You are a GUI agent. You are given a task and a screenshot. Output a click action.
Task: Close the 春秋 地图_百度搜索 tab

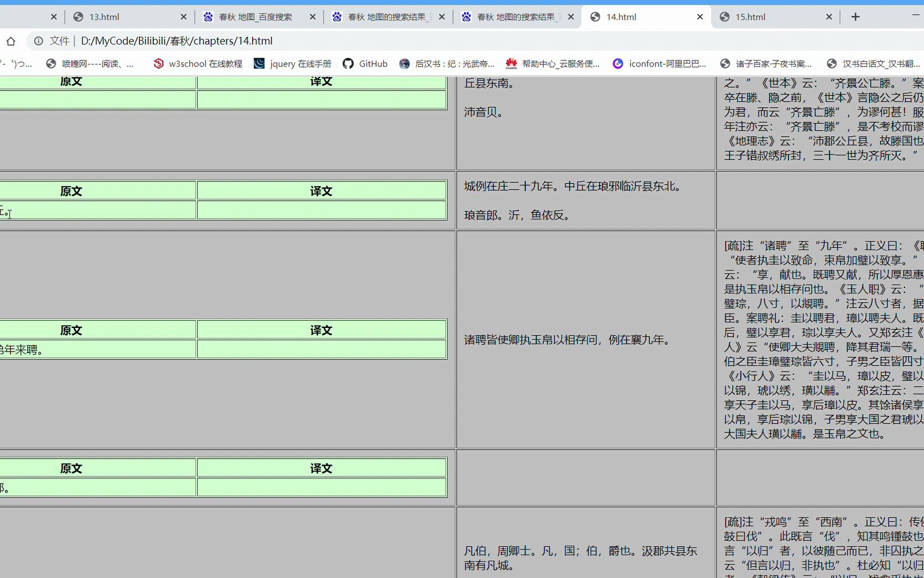tap(313, 17)
